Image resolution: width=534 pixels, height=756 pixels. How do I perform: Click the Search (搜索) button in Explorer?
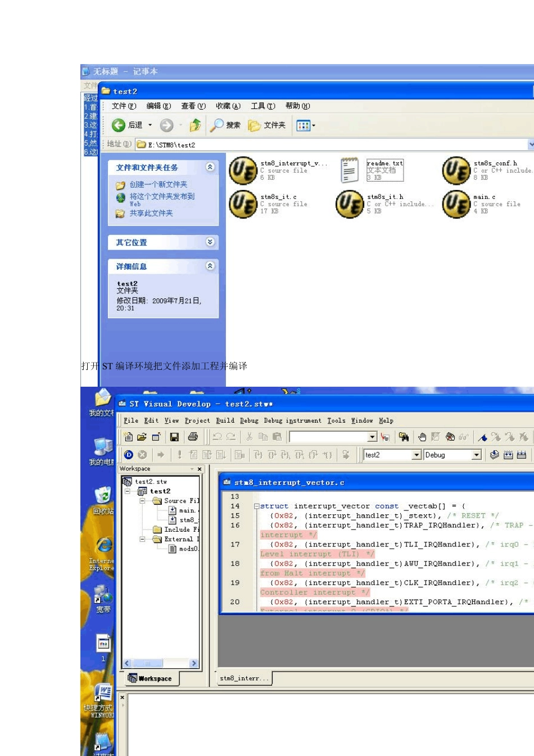[x=225, y=125]
